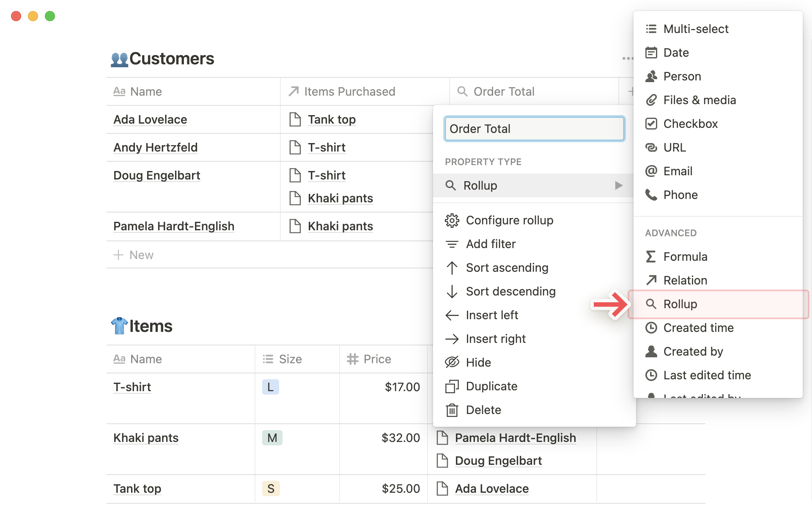Click the Relation advanced property icon
The width and height of the screenshot is (812, 508).
tap(650, 280)
